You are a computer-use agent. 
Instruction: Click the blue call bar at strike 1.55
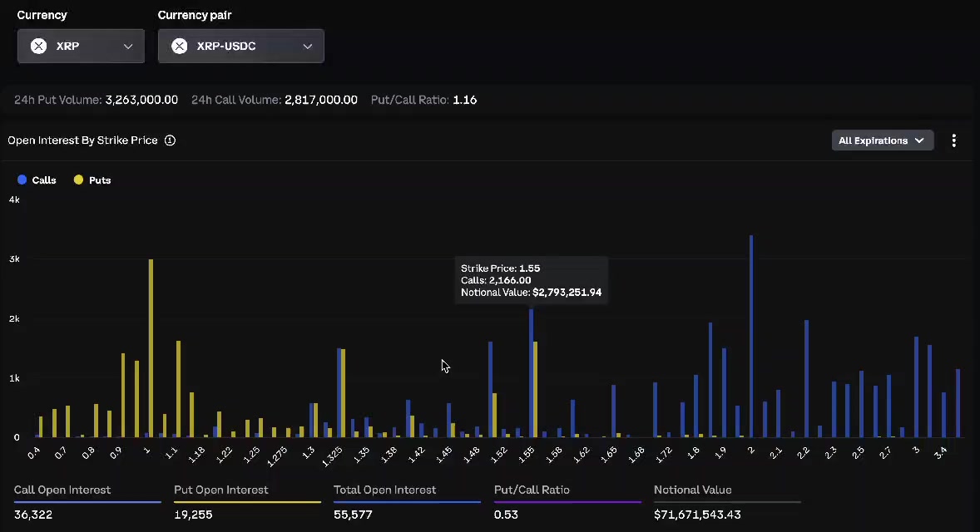(x=532, y=372)
